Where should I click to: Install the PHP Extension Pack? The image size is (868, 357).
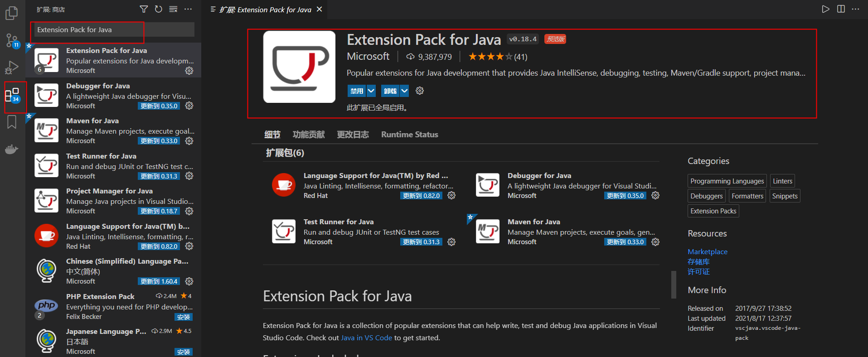(x=184, y=317)
